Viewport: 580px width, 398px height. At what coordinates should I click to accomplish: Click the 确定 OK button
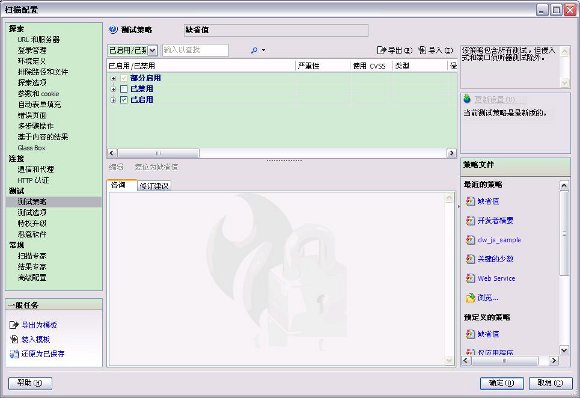pyautogui.click(x=502, y=383)
